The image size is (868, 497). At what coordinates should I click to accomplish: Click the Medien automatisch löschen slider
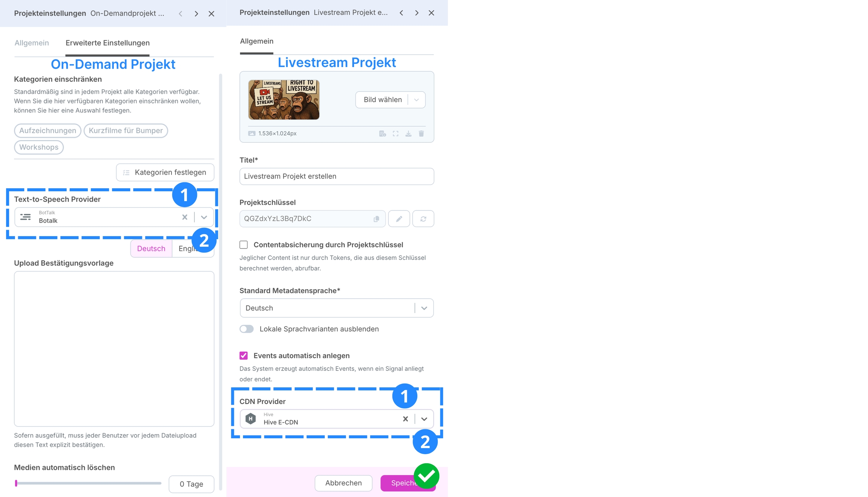pyautogui.click(x=88, y=483)
